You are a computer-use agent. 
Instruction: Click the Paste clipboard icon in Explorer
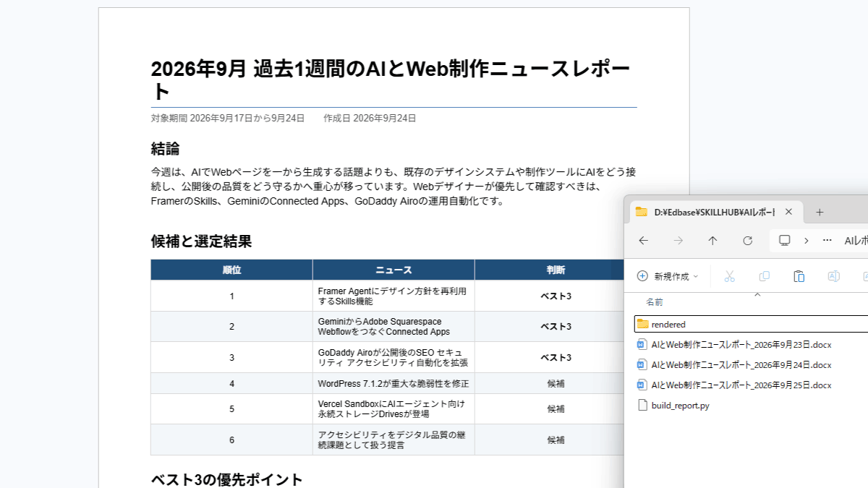(x=799, y=276)
